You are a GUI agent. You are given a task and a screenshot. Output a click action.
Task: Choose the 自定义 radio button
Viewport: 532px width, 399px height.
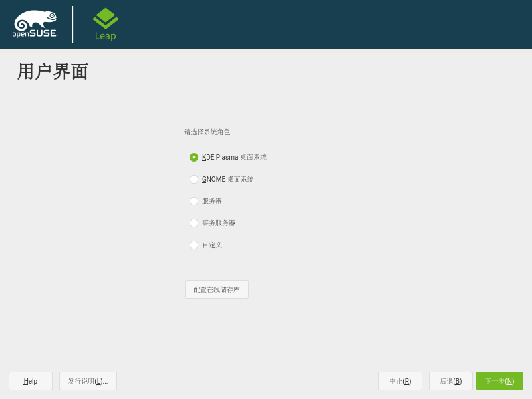point(194,245)
